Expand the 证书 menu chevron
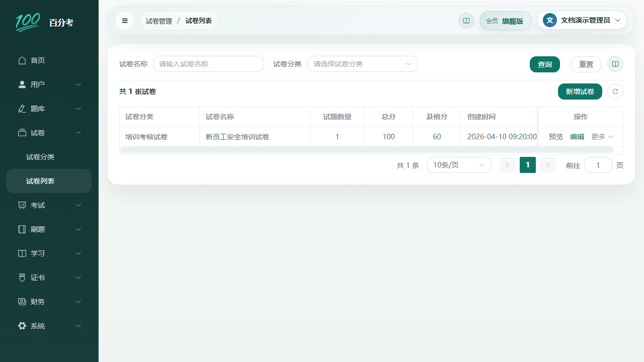This screenshot has width=644, height=362. [78, 278]
